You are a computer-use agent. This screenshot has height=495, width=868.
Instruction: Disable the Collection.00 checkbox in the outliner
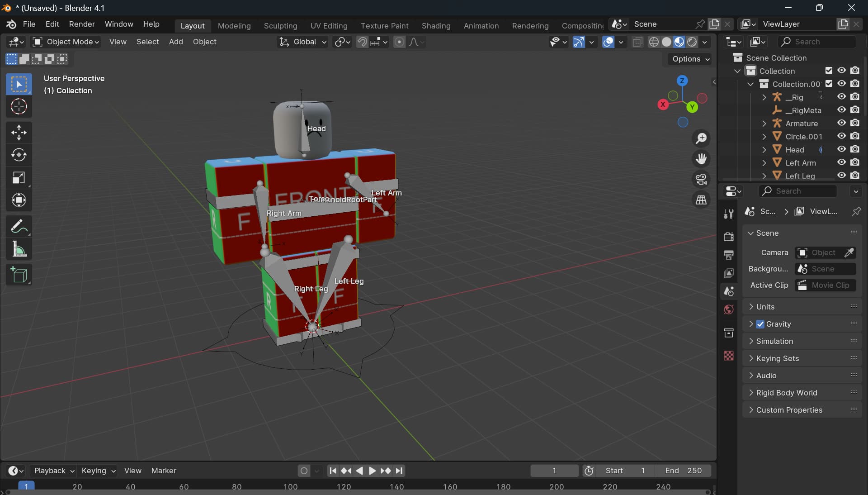tap(829, 84)
